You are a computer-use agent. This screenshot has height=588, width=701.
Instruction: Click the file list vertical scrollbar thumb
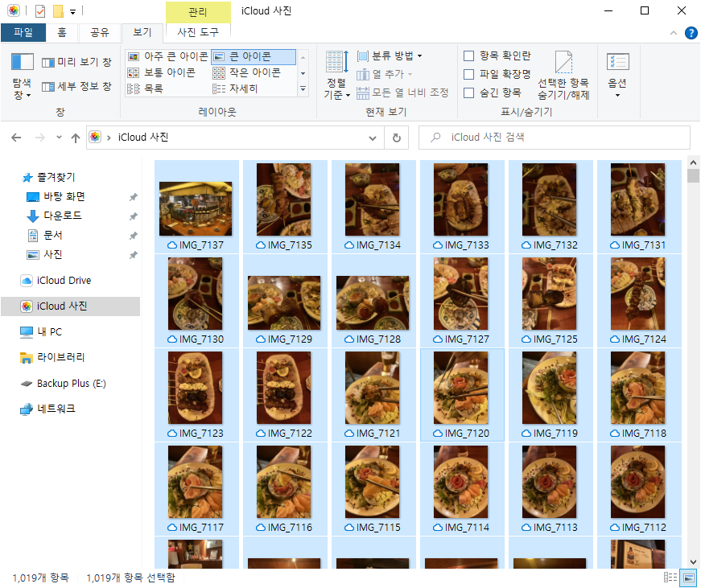pyautogui.click(x=693, y=175)
